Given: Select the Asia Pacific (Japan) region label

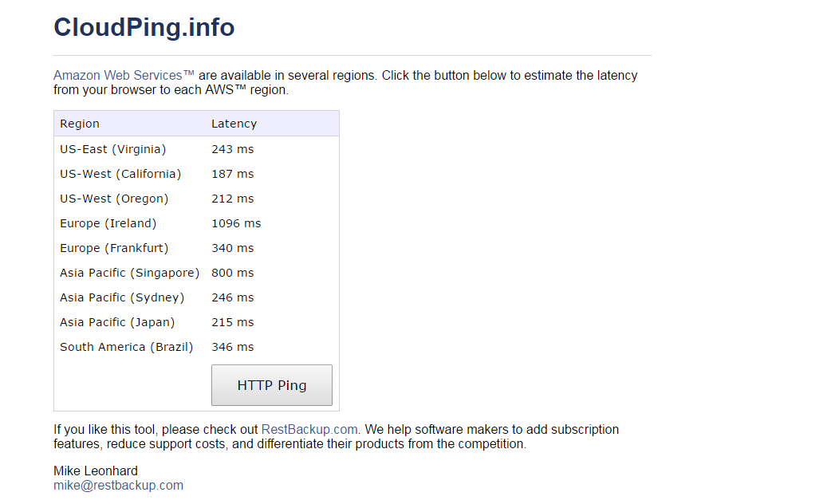Looking at the screenshot, I should [117, 322].
